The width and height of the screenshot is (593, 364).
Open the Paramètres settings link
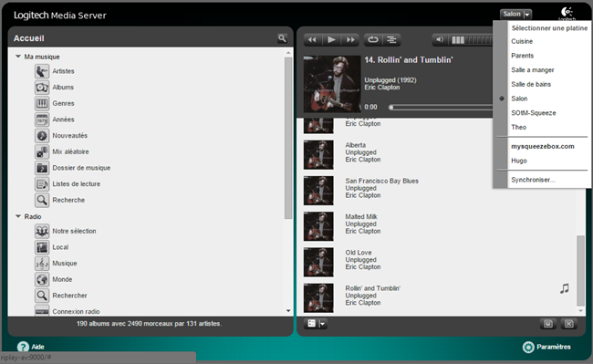(554, 347)
